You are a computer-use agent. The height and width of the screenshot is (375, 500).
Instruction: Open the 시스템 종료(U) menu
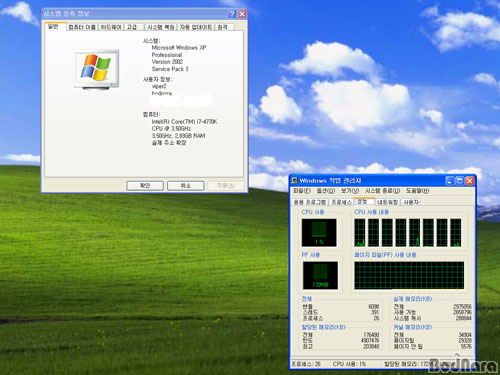(x=382, y=191)
